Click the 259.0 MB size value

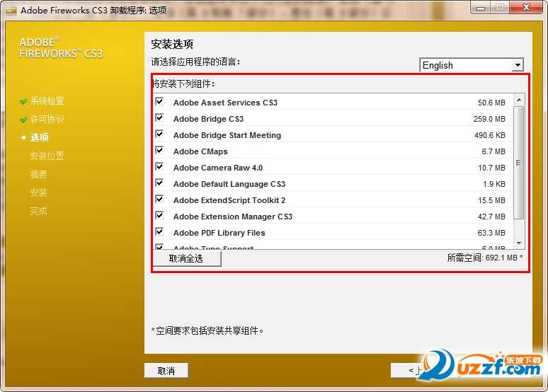(x=489, y=119)
